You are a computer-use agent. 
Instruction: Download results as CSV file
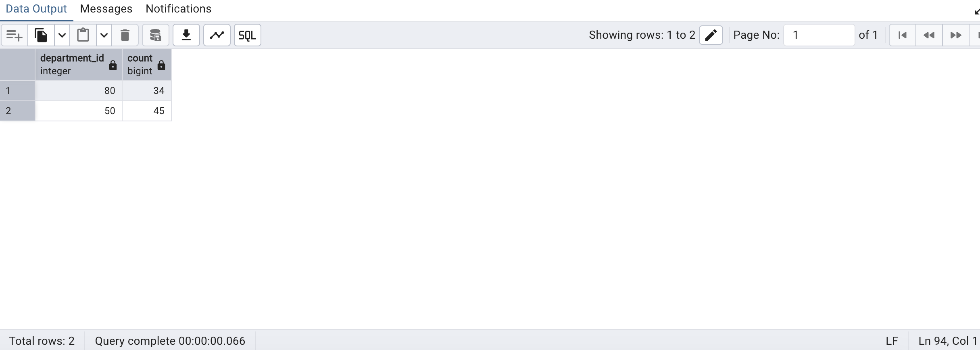click(x=186, y=35)
